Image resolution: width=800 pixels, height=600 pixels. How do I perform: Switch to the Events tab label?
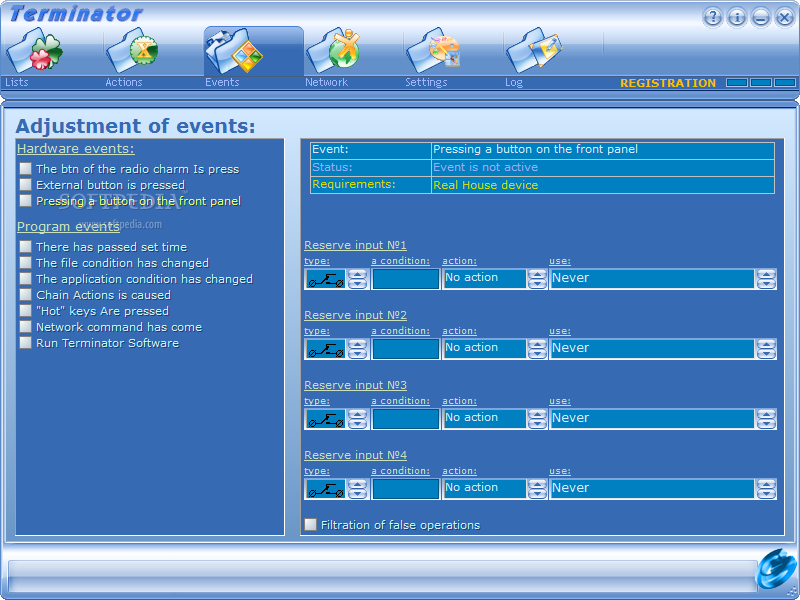[x=222, y=82]
